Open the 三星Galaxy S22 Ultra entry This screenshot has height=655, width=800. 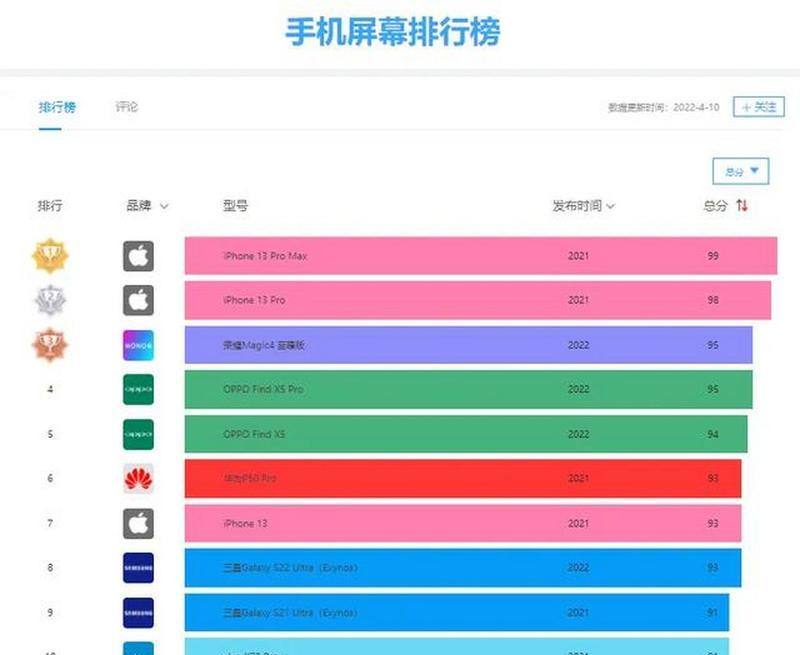tap(463, 568)
